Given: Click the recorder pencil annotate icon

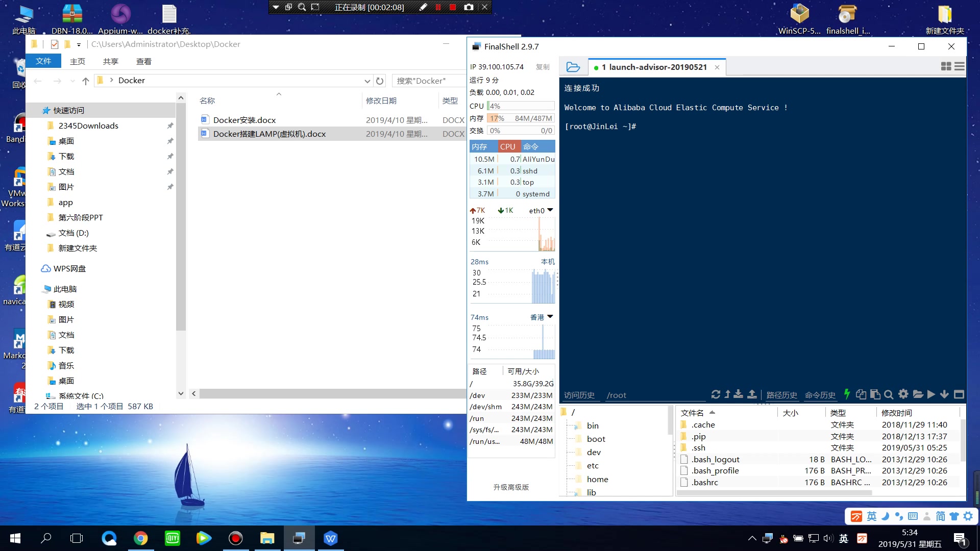Looking at the screenshot, I should point(423,7).
